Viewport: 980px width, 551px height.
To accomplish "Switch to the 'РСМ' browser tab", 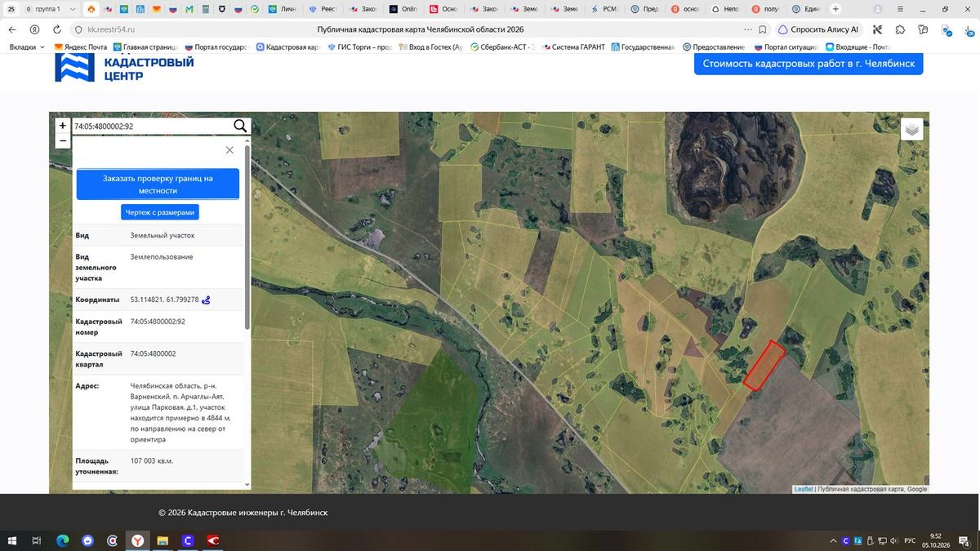I will pos(604,9).
